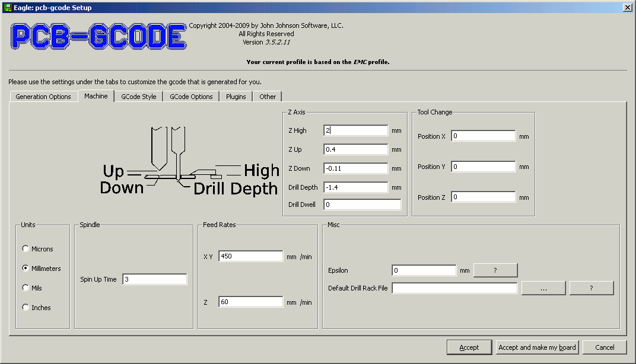The image size is (636, 364).
Task: Click the Spin Up Time field
Action: click(x=154, y=279)
